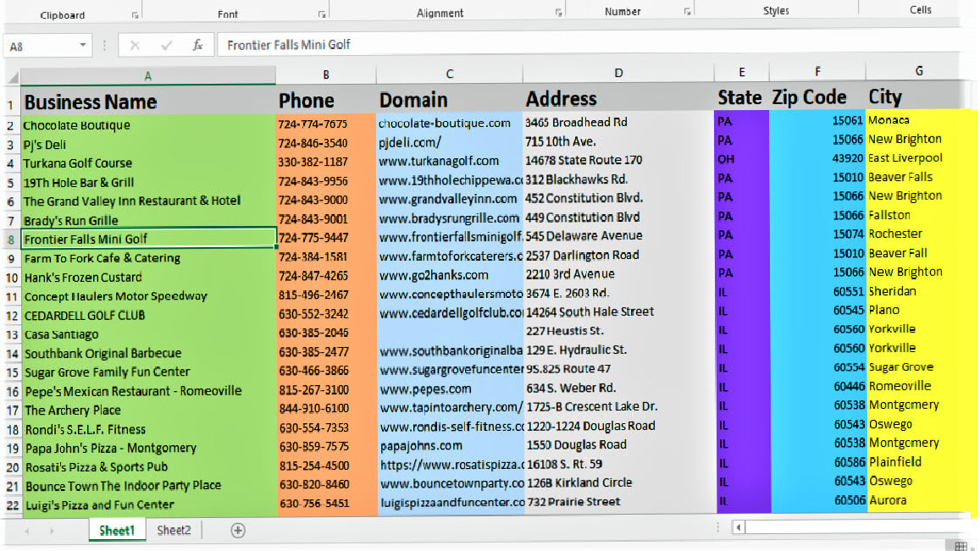
Task: Open the Alignment settings dialog launcher
Action: (x=558, y=13)
